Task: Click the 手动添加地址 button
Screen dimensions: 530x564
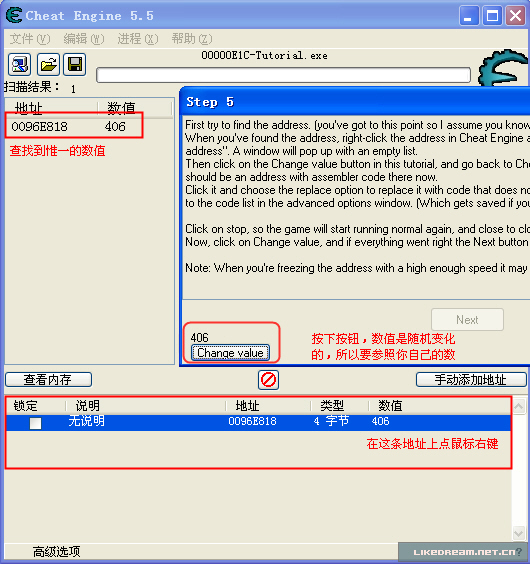Action: (x=471, y=380)
